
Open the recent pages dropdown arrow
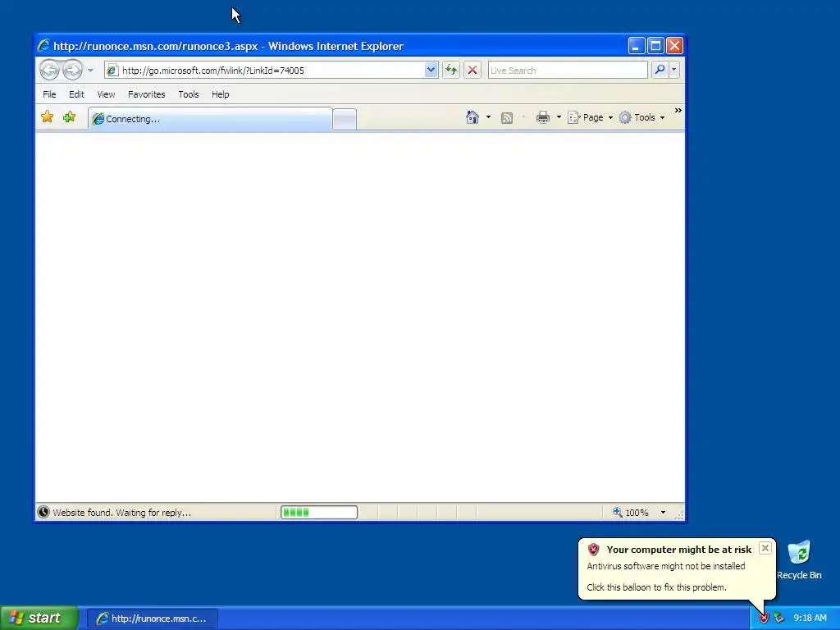(x=90, y=71)
